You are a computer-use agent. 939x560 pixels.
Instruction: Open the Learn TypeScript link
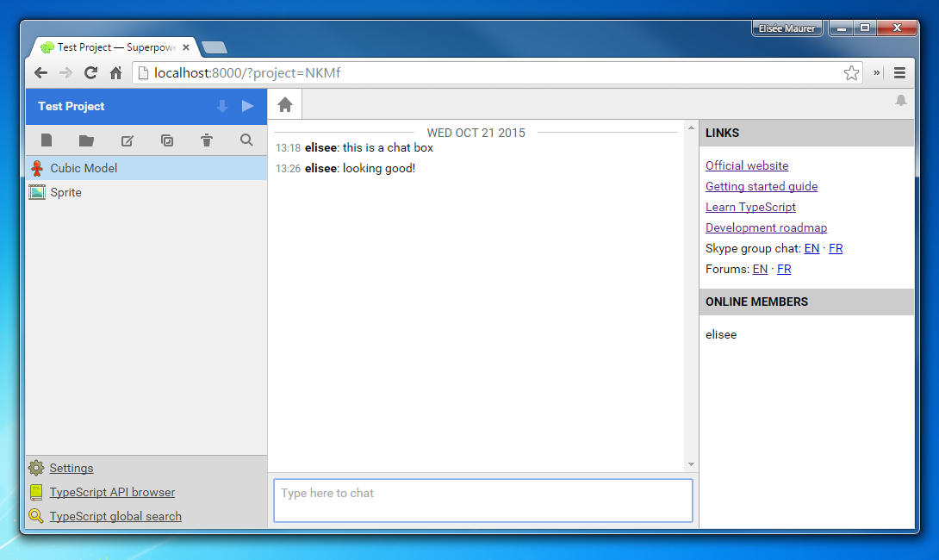click(750, 207)
